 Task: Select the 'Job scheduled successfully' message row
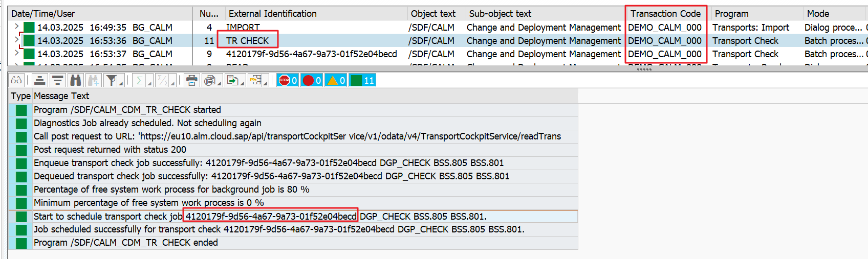tap(279, 229)
